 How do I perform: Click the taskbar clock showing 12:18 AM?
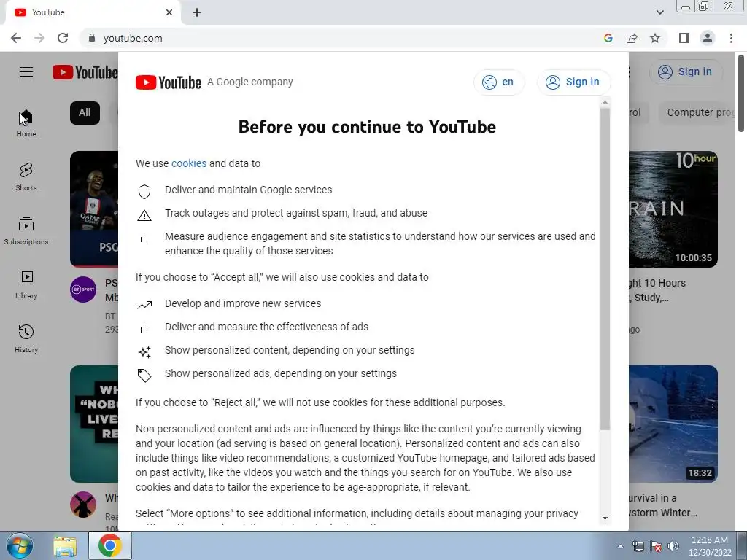tap(710, 546)
